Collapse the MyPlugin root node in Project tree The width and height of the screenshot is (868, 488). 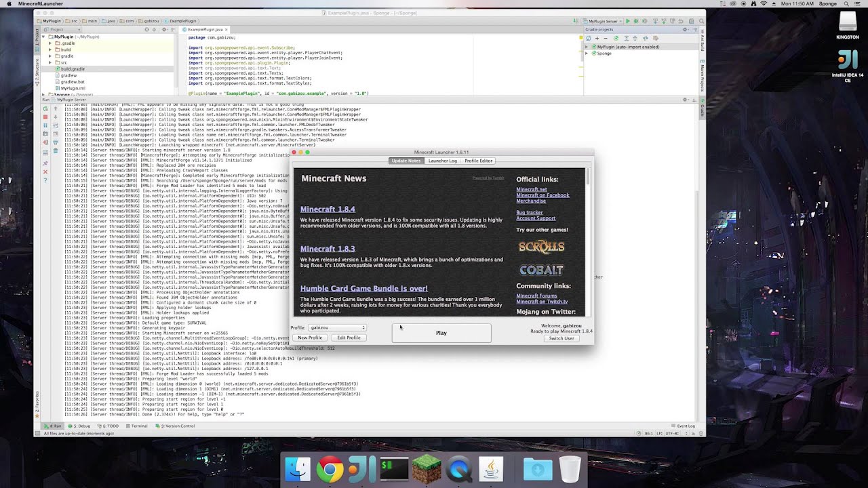point(43,37)
